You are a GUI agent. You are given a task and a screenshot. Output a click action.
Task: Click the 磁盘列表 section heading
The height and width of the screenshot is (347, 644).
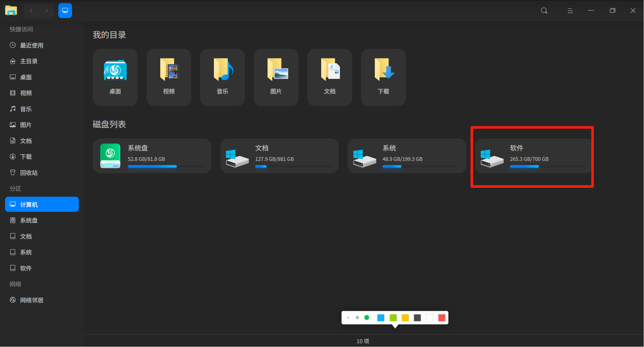click(x=109, y=124)
